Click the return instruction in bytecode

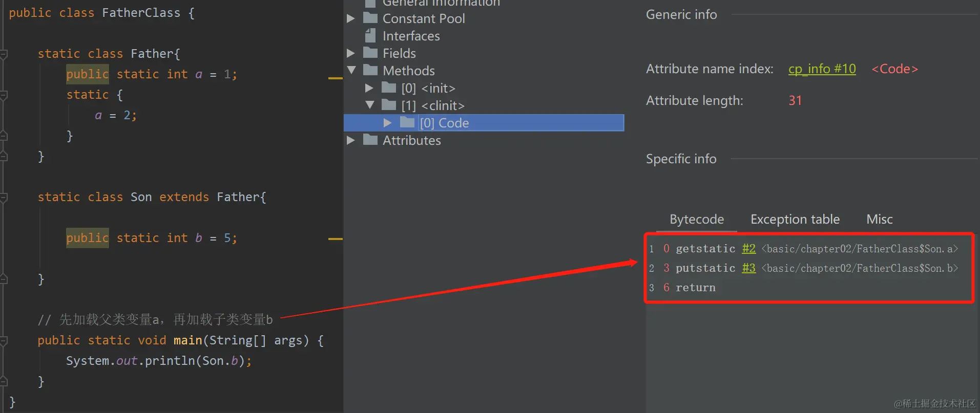[695, 288]
